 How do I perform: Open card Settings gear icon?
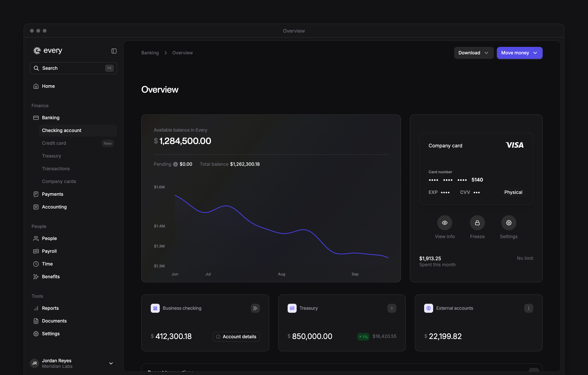[509, 223]
